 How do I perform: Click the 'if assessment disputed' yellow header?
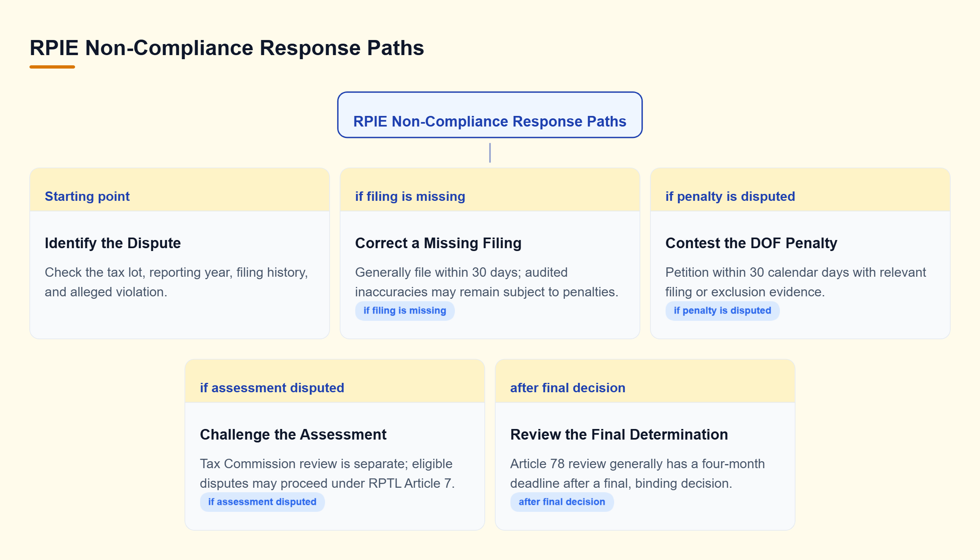pos(335,381)
